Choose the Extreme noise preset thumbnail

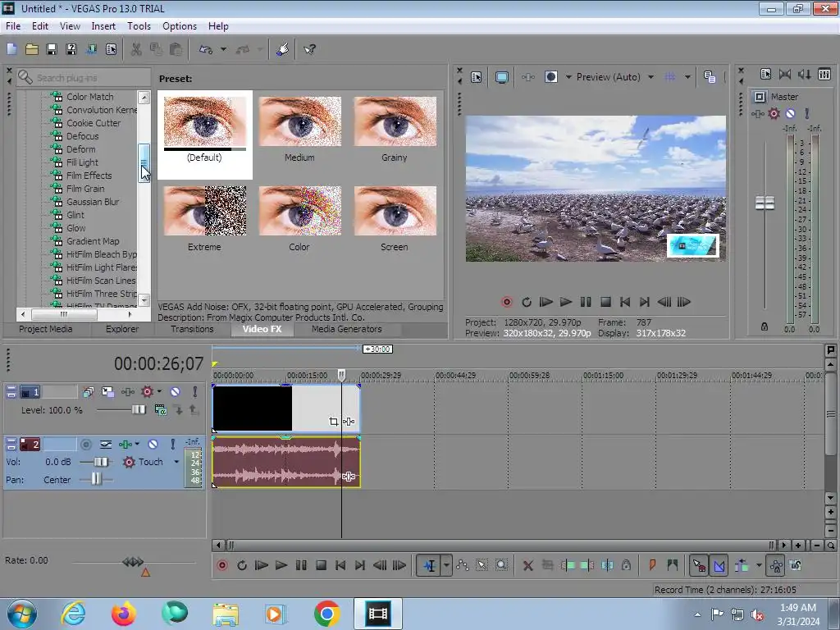pos(204,211)
